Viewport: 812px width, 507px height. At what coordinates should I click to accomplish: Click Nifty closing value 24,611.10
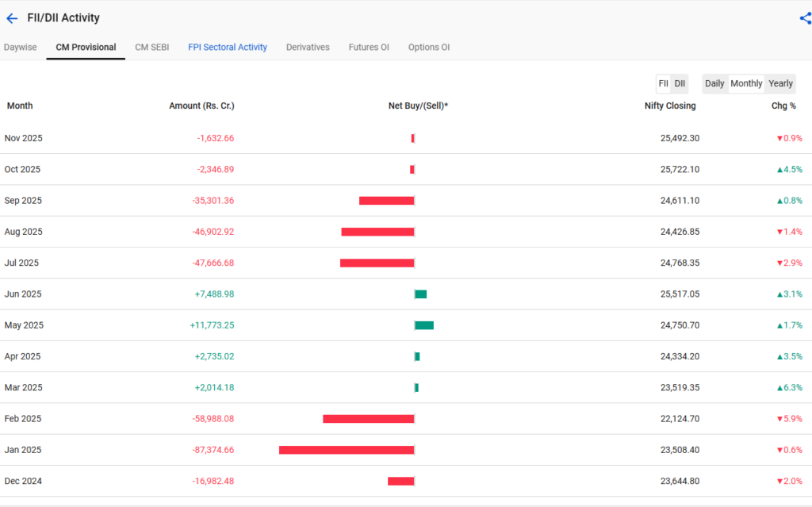(x=680, y=201)
